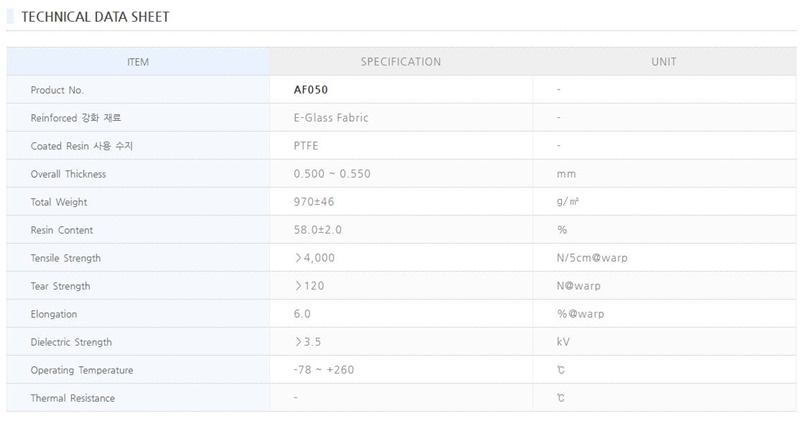Select the g/m² unit cell

[567, 202]
